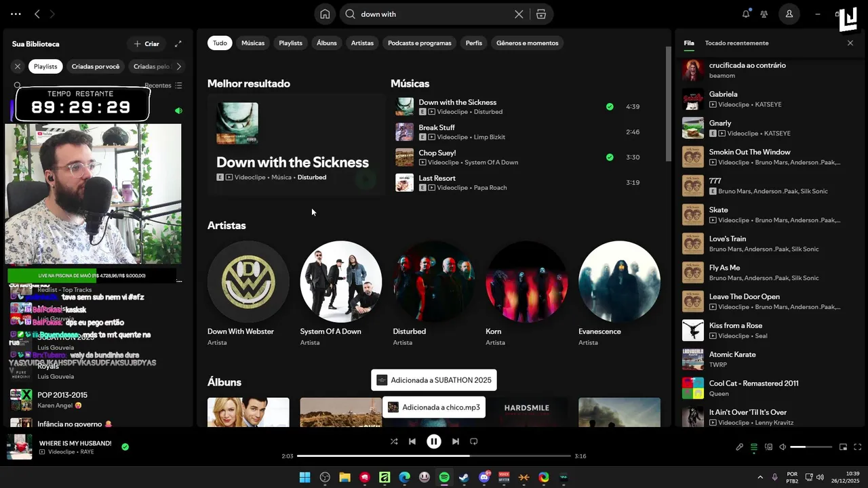Select Podcasts e programas filter

(420, 43)
